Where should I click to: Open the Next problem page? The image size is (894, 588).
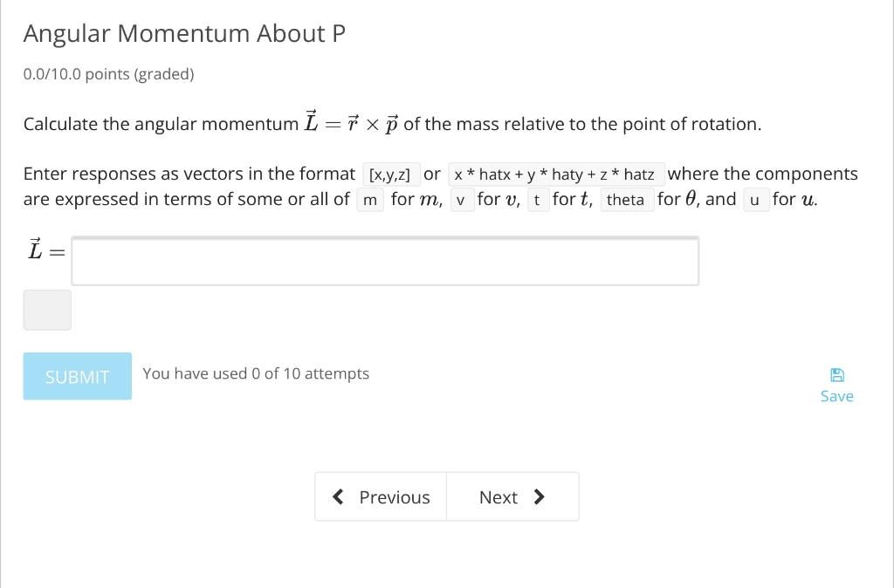point(512,496)
